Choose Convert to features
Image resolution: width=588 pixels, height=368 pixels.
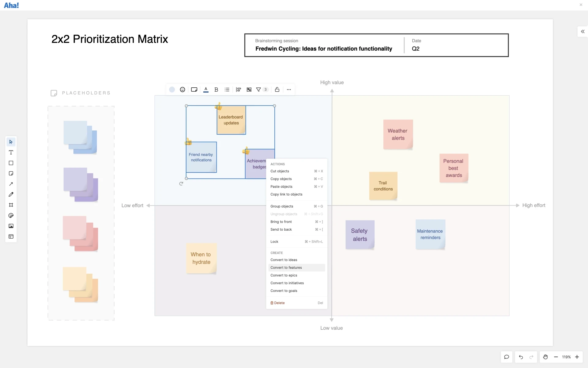click(286, 268)
